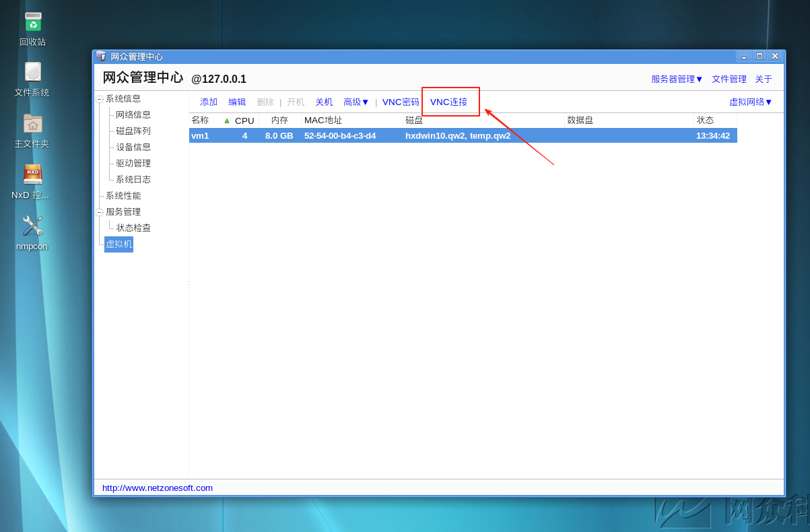Click 添加 to add a virtual machine

tap(208, 102)
